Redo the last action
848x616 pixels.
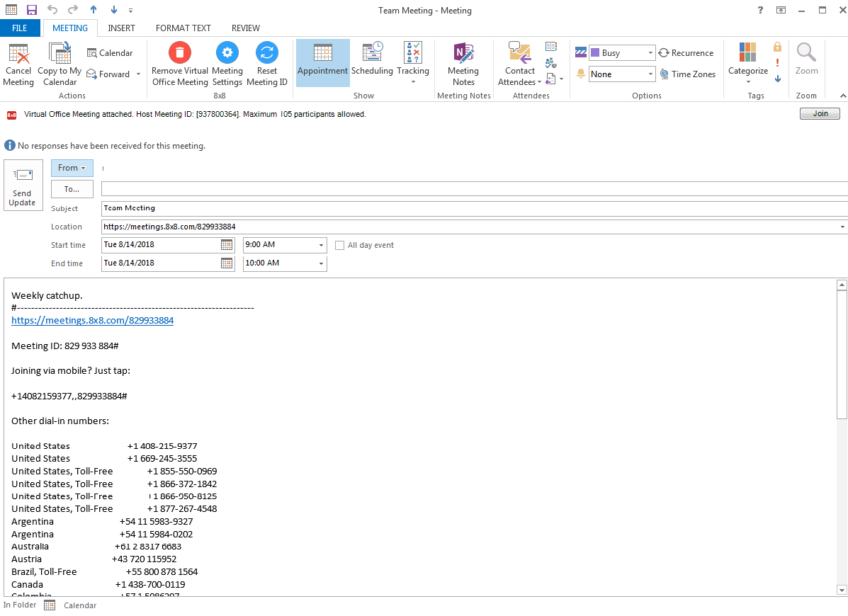click(73, 10)
